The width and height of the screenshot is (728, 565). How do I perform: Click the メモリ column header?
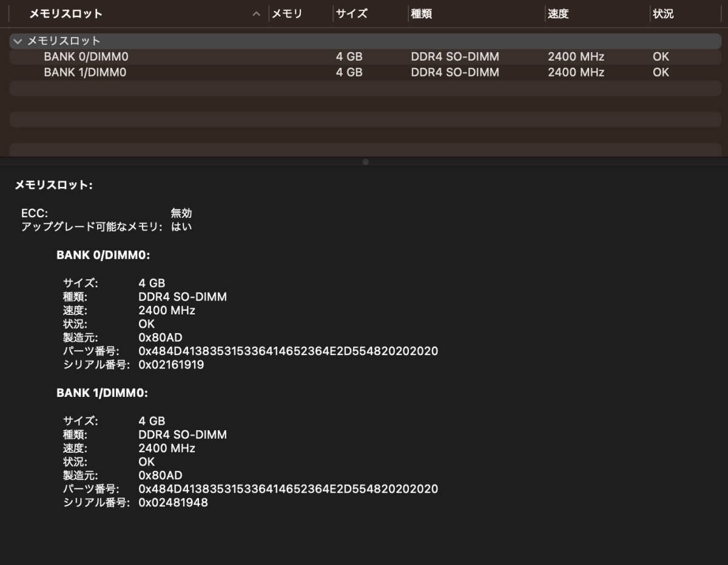287,13
